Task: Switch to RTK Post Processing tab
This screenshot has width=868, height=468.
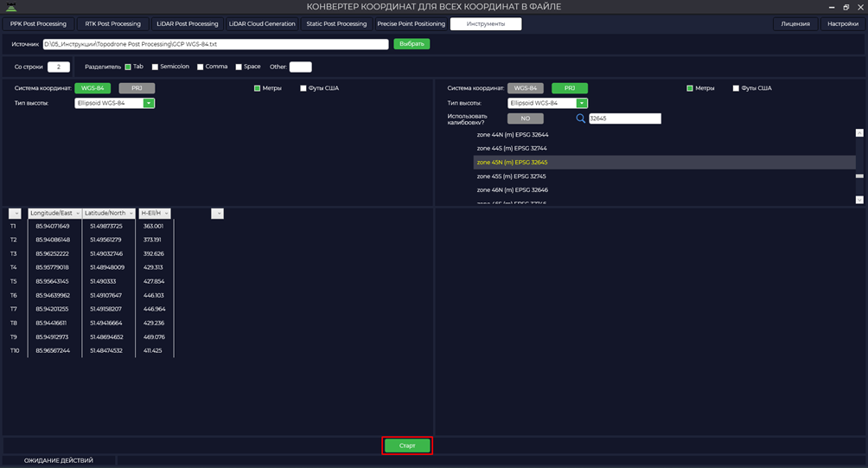Action: (112, 24)
